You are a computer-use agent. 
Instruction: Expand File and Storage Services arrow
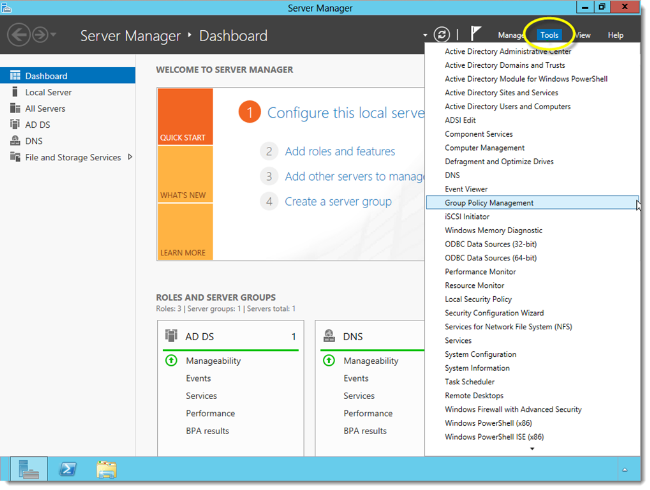click(130, 157)
